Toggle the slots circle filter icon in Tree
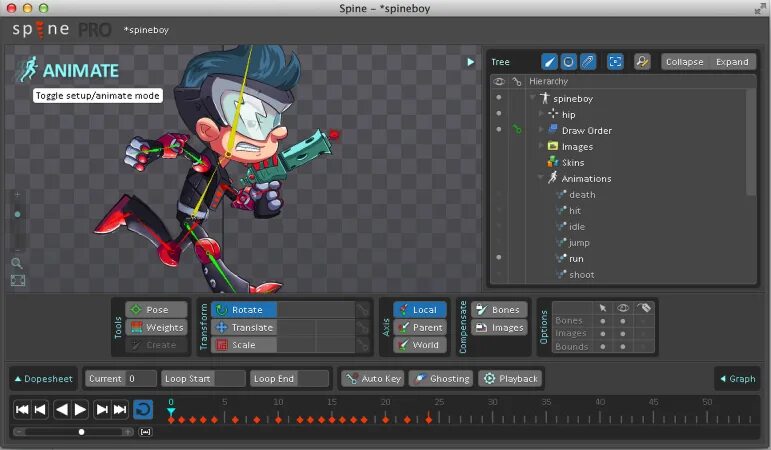This screenshot has height=450, width=771. pyautogui.click(x=568, y=62)
